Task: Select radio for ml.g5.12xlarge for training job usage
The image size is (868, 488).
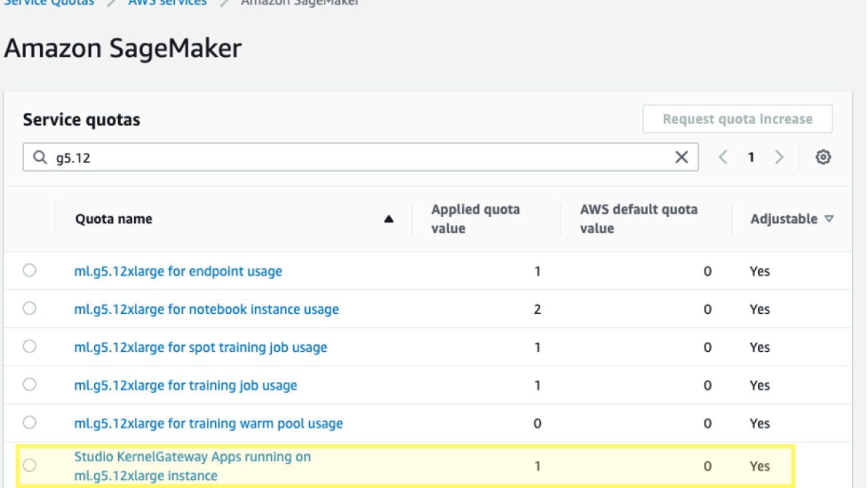Action: point(29,385)
